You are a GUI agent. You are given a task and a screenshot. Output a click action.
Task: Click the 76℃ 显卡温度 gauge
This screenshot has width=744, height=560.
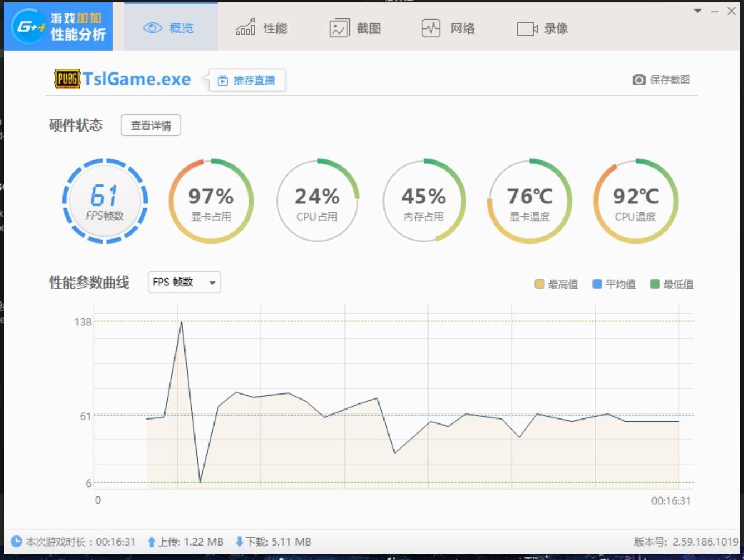point(530,201)
